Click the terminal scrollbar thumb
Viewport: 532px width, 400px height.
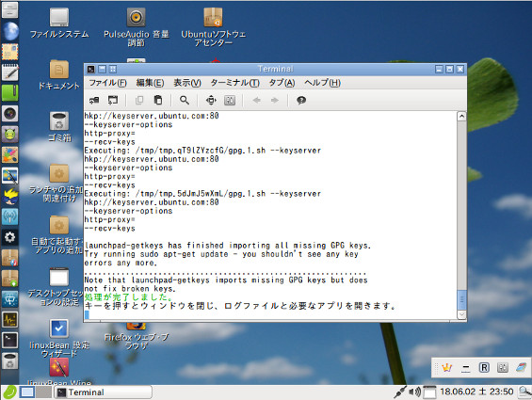[x=461, y=299]
